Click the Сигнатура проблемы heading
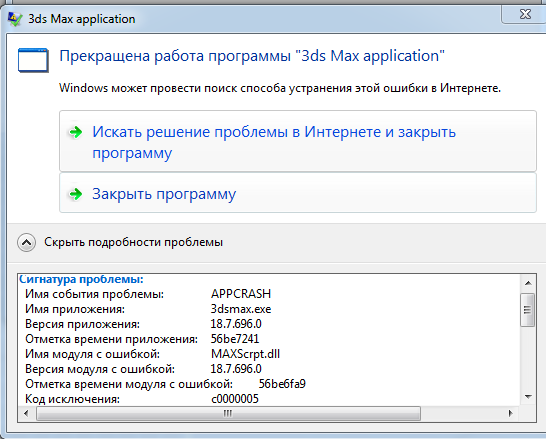The image size is (546, 439). tap(81, 279)
